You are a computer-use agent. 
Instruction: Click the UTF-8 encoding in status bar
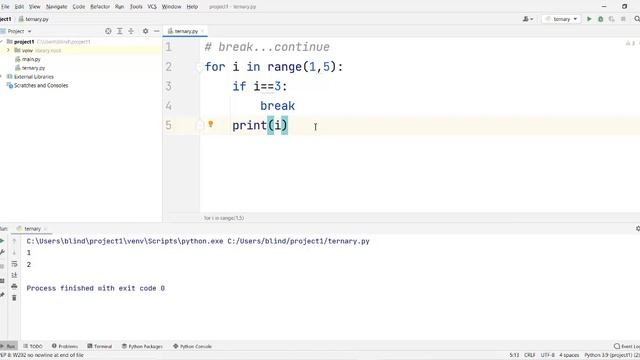[x=547, y=355]
